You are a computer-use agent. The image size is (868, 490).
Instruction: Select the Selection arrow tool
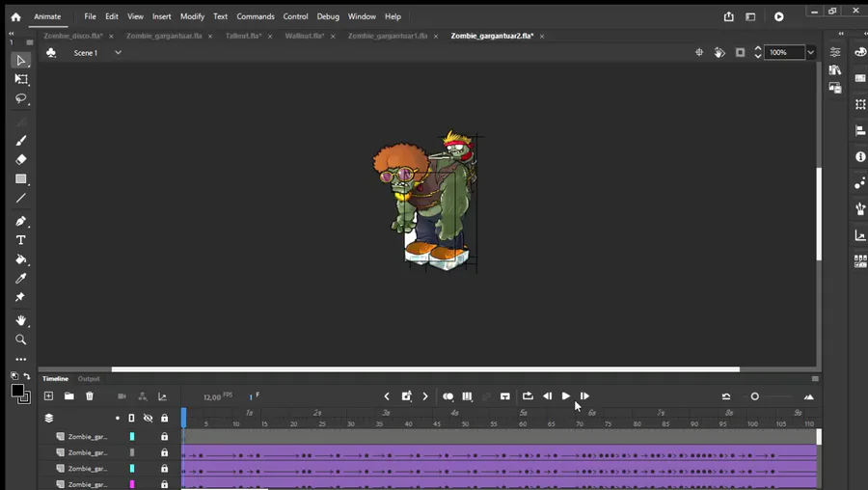pos(21,61)
